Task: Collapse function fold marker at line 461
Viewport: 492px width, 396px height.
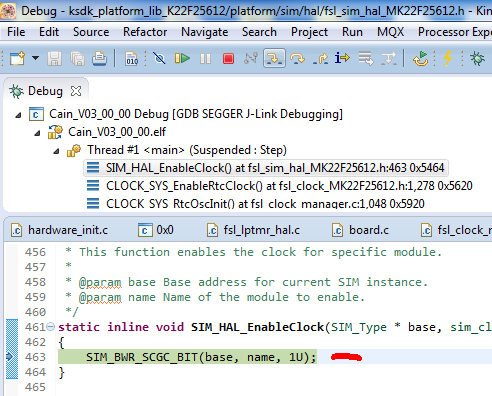Action: pos(51,327)
